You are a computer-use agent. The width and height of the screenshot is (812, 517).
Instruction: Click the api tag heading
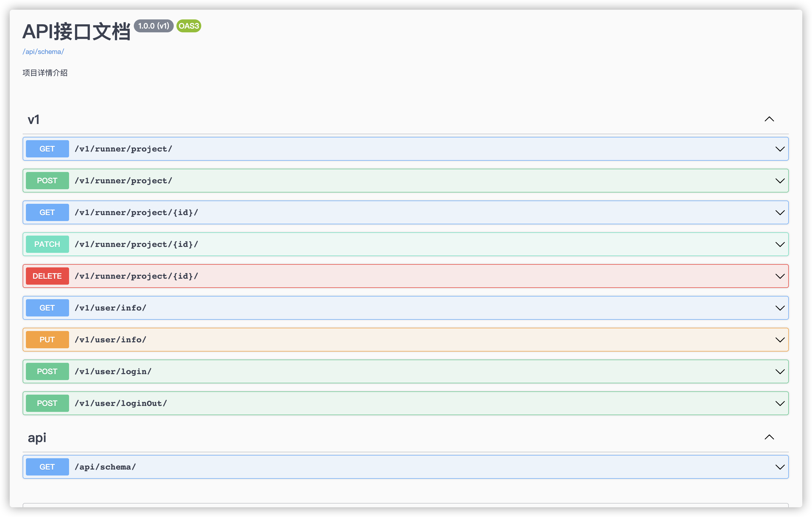37,438
